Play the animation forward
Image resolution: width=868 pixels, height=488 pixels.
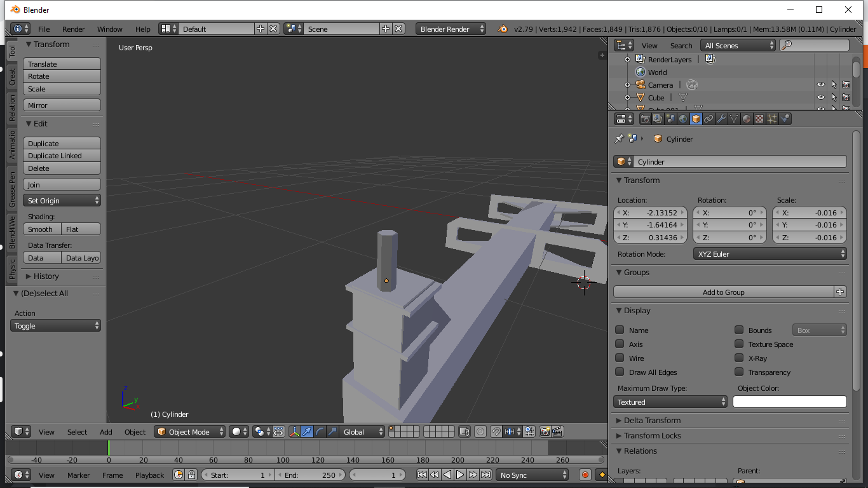460,475
